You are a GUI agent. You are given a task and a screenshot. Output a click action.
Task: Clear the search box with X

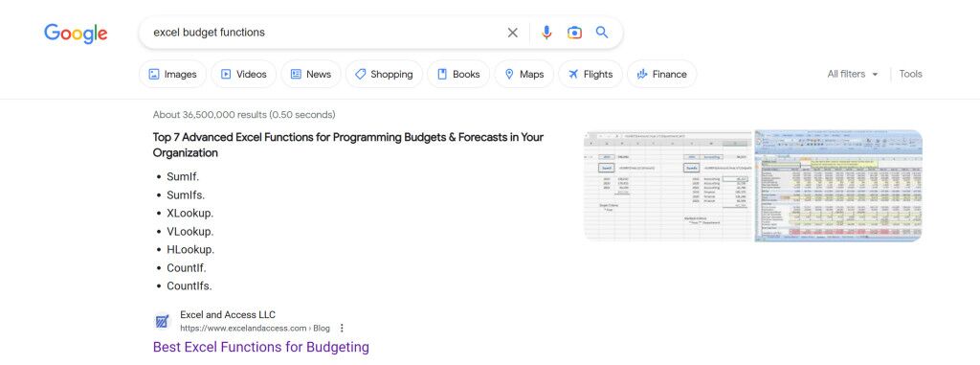[x=513, y=33]
